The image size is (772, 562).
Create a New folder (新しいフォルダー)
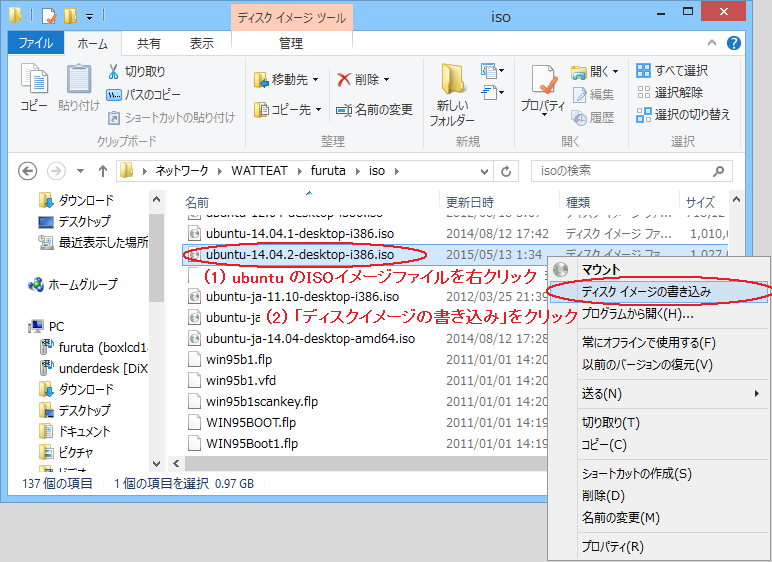(x=452, y=95)
